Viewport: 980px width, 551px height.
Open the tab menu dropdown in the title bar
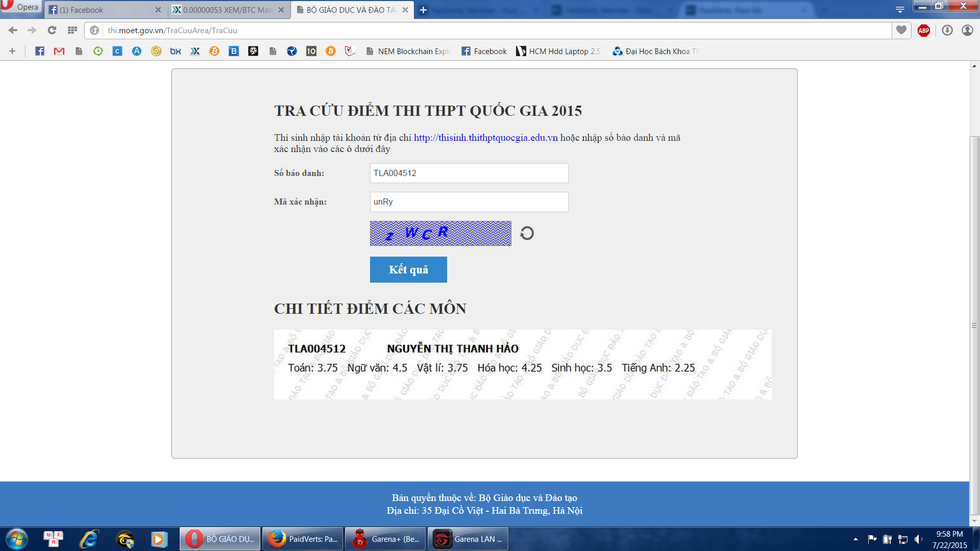900,9
